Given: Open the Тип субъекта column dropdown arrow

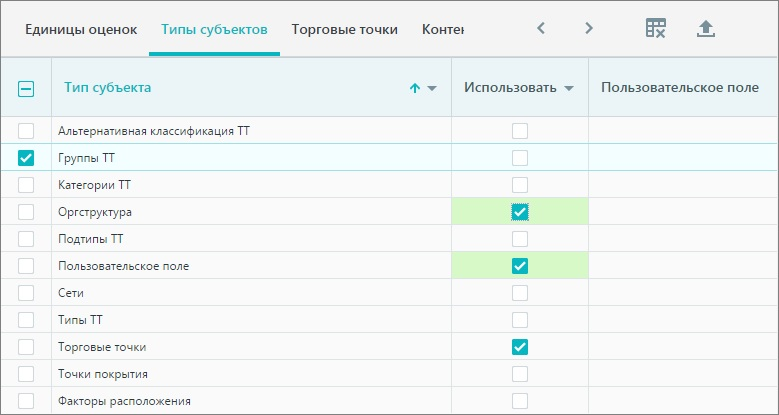Looking at the screenshot, I should pyautogui.click(x=432, y=88).
